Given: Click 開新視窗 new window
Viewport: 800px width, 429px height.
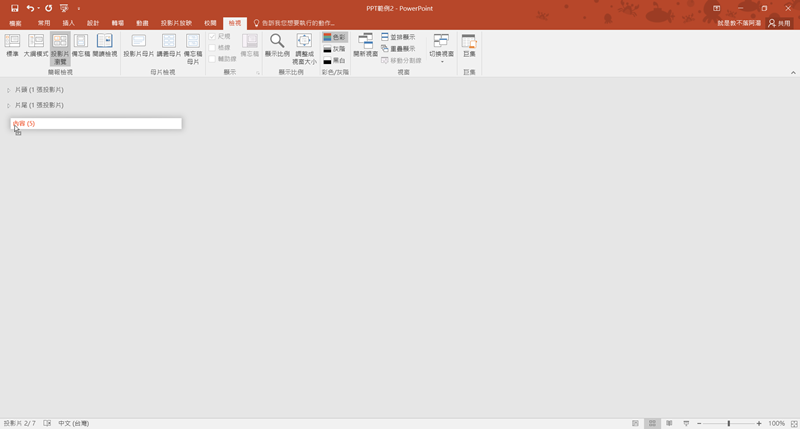Looking at the screenshot, I should [365, 45].
